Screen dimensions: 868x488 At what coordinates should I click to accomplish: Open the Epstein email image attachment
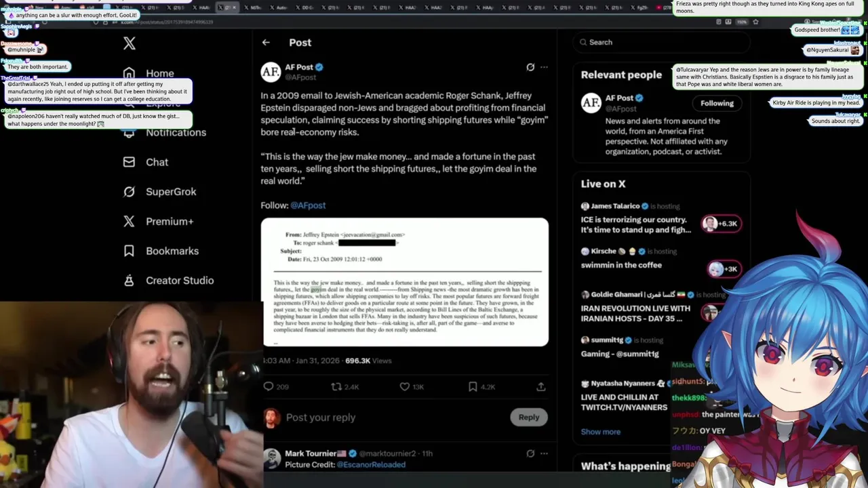[406, 282]
